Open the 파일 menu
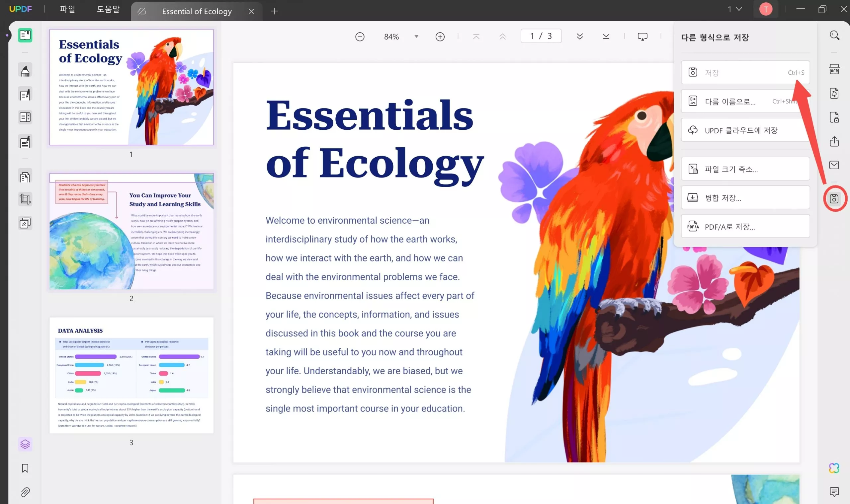The width and height of the screenshot is (850, 504). tap(67, 9)
